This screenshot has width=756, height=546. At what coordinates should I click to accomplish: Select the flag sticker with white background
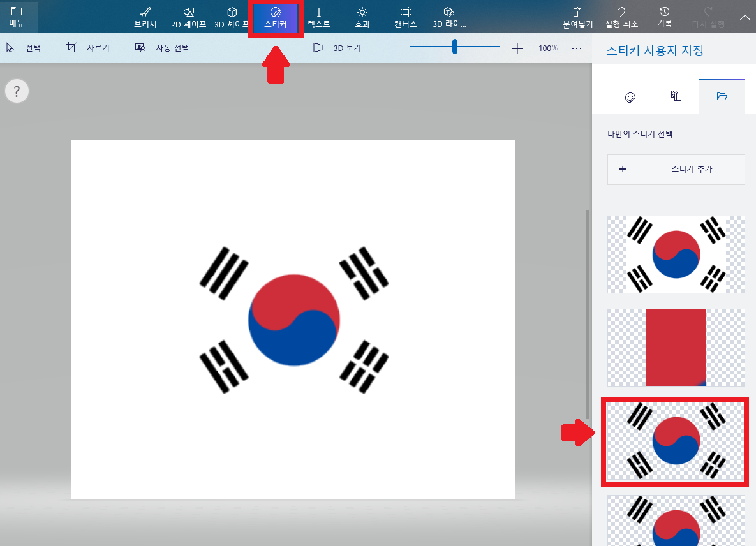[676, 255]
